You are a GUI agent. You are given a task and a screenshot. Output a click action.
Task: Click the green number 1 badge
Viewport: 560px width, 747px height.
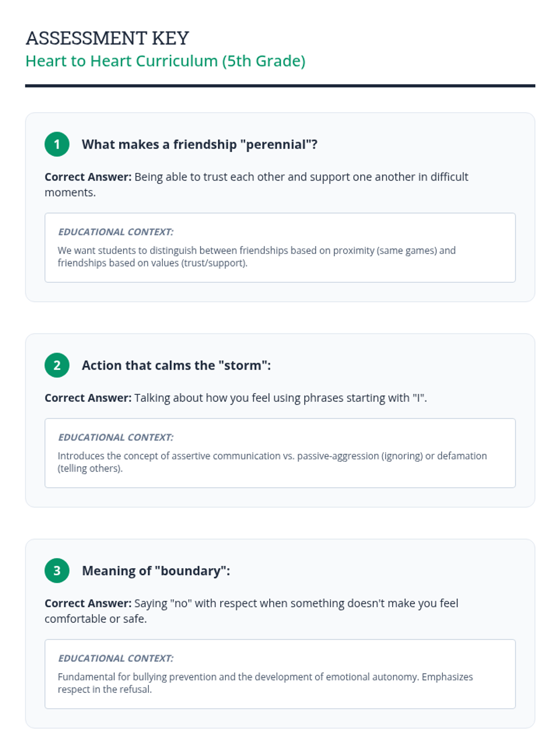coord(57,144)
